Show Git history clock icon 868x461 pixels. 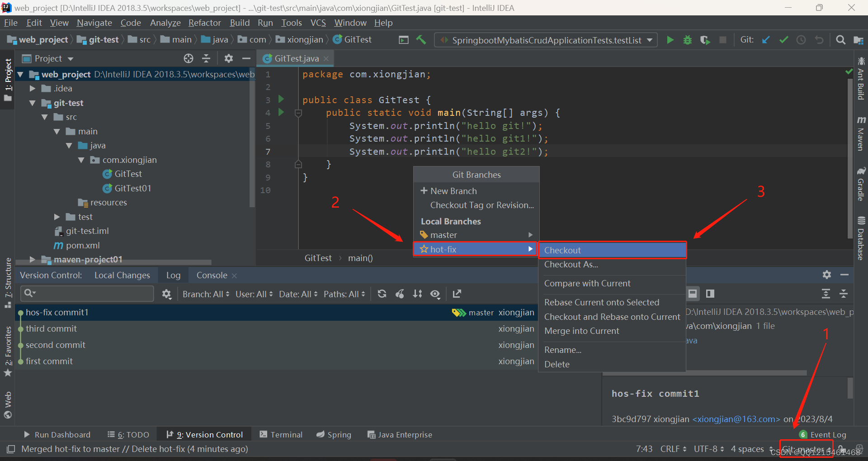coord(801,40)
